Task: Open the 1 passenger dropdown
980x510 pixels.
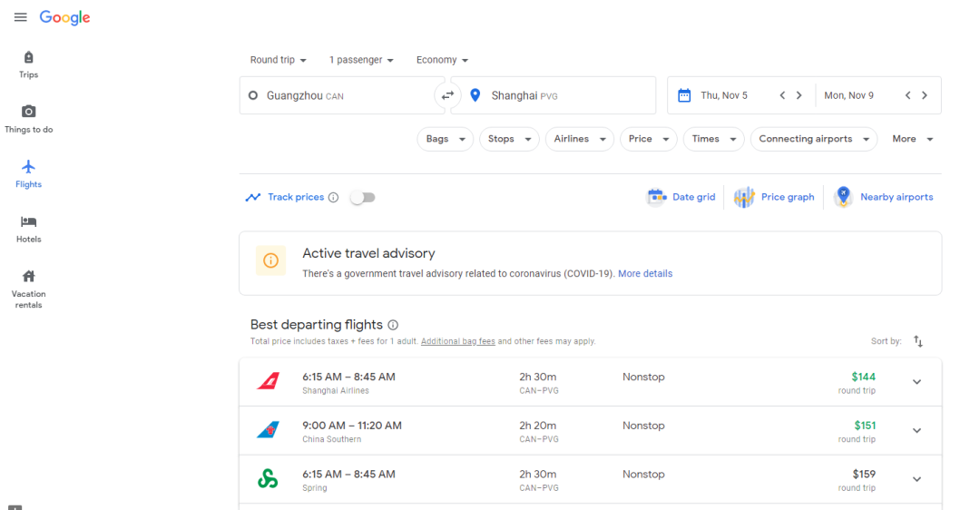Action: tap(361, 60)
